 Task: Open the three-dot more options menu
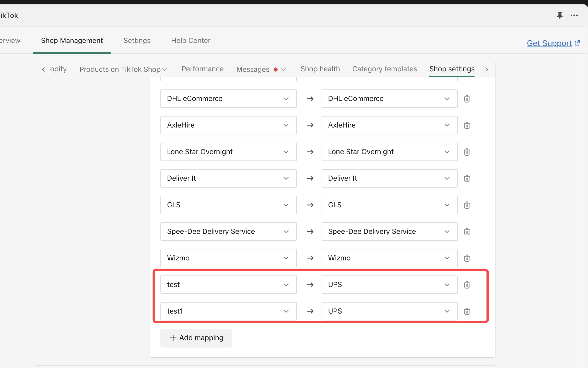pos(574,15)
